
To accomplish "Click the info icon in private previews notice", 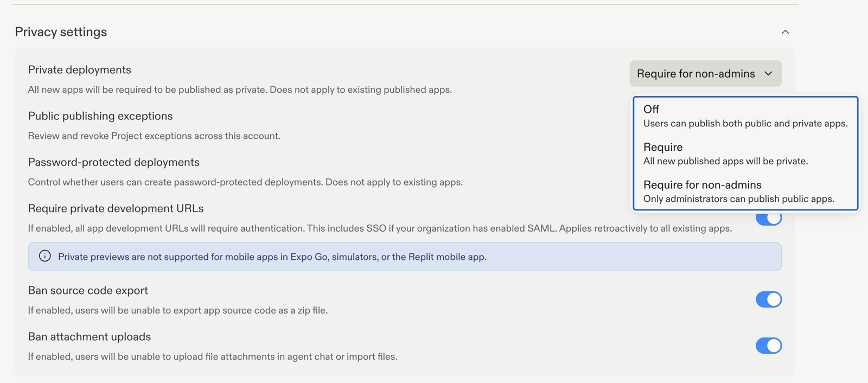I will [45, 256].
